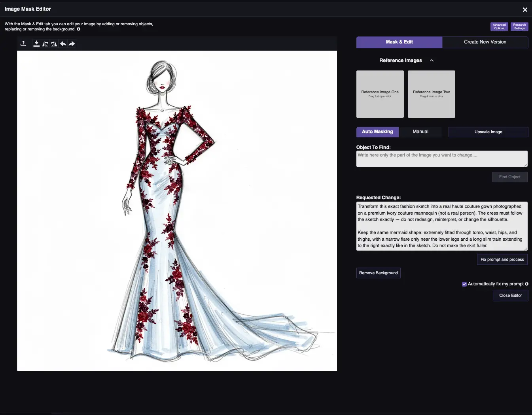The image size is (532, 415).
Task: Click the upload image icon
Action: (x=23, y=43)
